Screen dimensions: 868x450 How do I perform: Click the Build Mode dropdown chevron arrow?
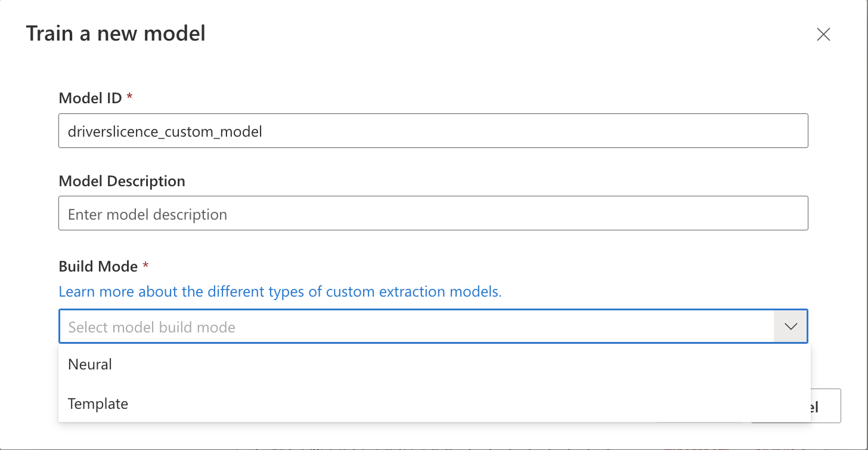click(x=790, y=326)
